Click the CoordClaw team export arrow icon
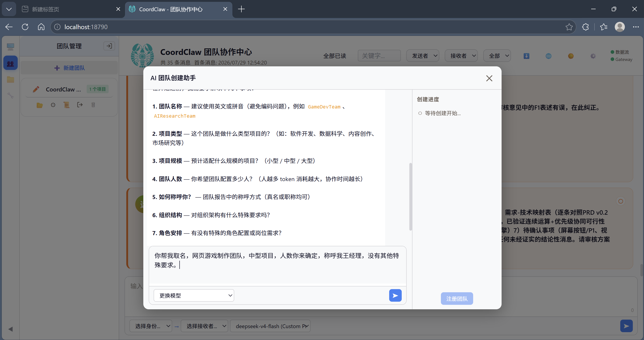Screen dimensions: 644x340 [x=80, y=105]
